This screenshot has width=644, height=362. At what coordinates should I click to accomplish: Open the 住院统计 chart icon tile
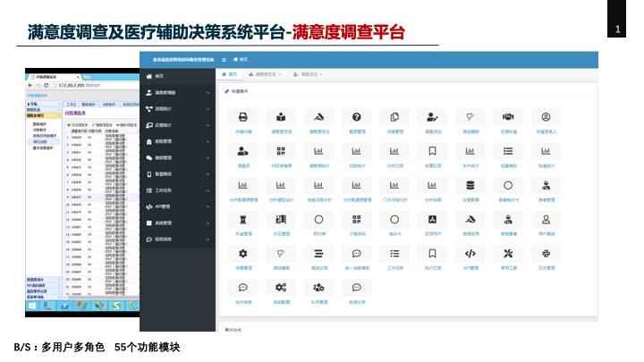pos(357,151)
